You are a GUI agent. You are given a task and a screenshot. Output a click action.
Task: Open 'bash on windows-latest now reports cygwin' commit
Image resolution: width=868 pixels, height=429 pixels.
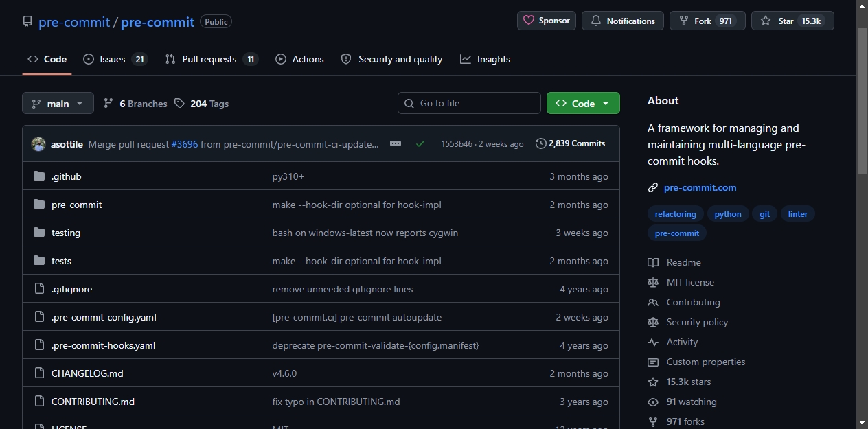click(365, 233)
